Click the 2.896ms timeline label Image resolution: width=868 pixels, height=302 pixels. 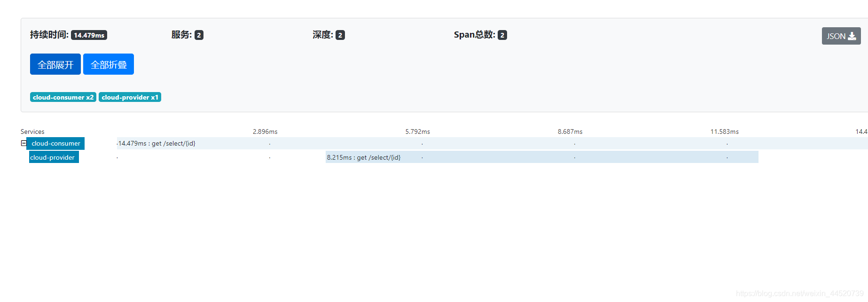click(265, 132)
